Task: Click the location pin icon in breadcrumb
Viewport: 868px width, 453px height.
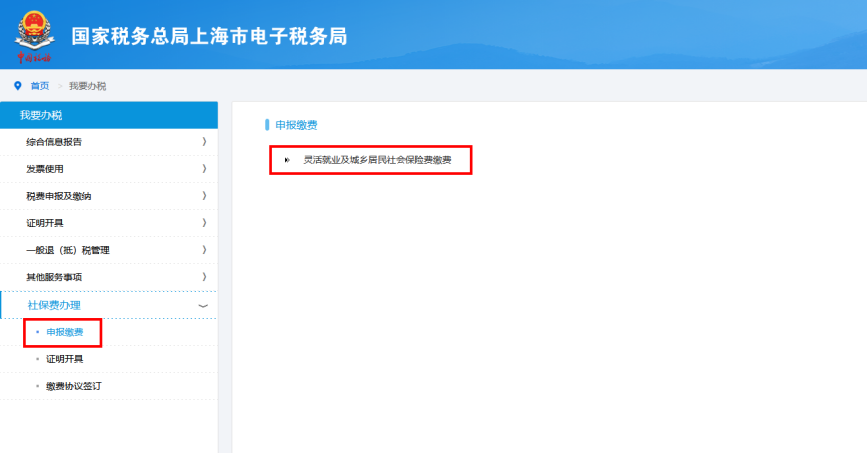Action: pyautogui.click(x=17, y=86)
